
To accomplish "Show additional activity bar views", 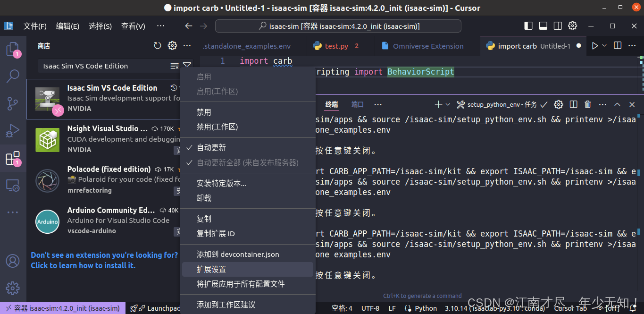I will 13,212.
